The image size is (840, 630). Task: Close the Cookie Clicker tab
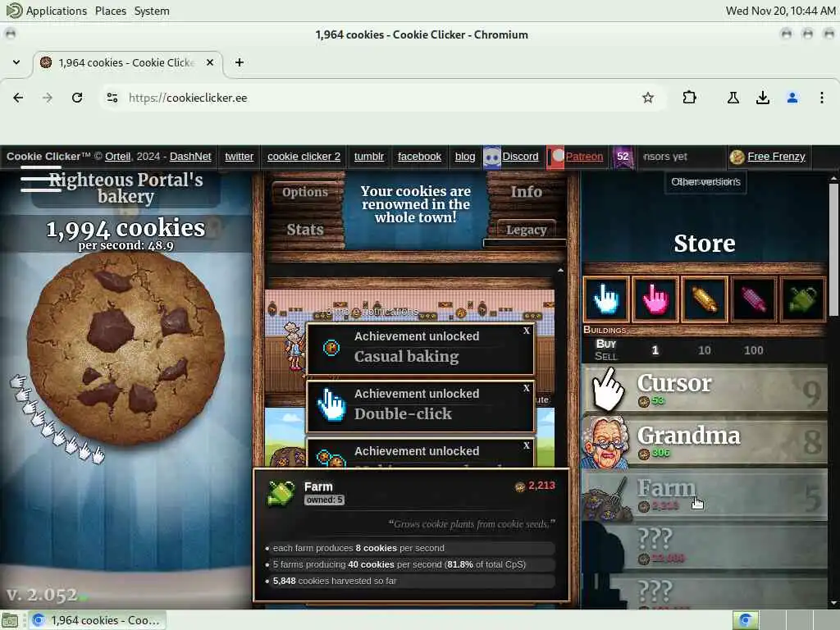210,62
